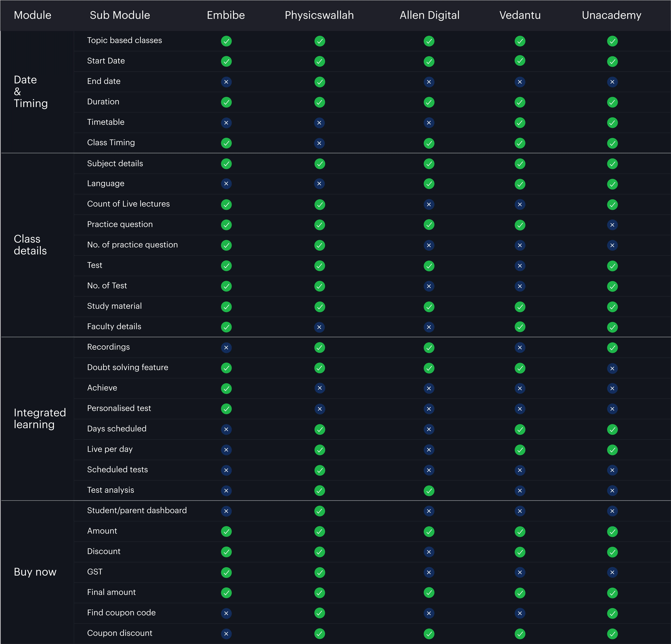The image size is (671, 644).
Task: Click Embibe's green check for GST
Action: (226, 572)
